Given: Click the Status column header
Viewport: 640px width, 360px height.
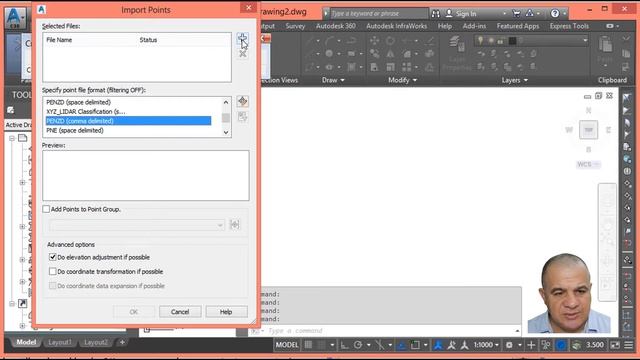Looking at the screenshot, I should pyautogui.click(x=148, y=40).
